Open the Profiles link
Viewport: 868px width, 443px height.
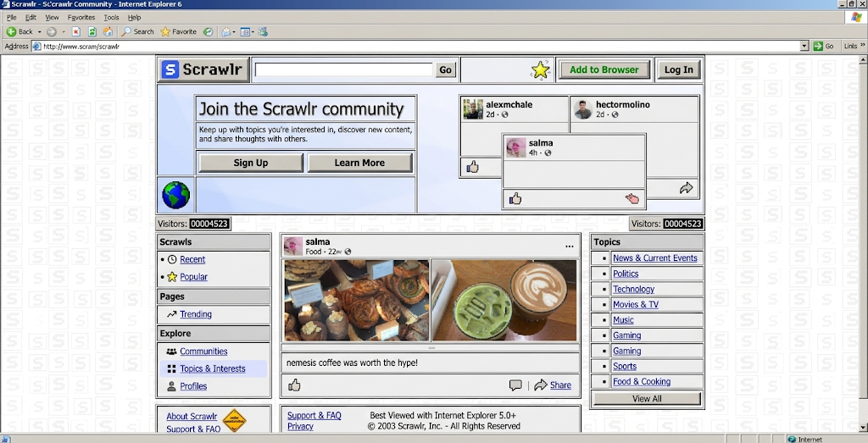(x=193, y=386)
